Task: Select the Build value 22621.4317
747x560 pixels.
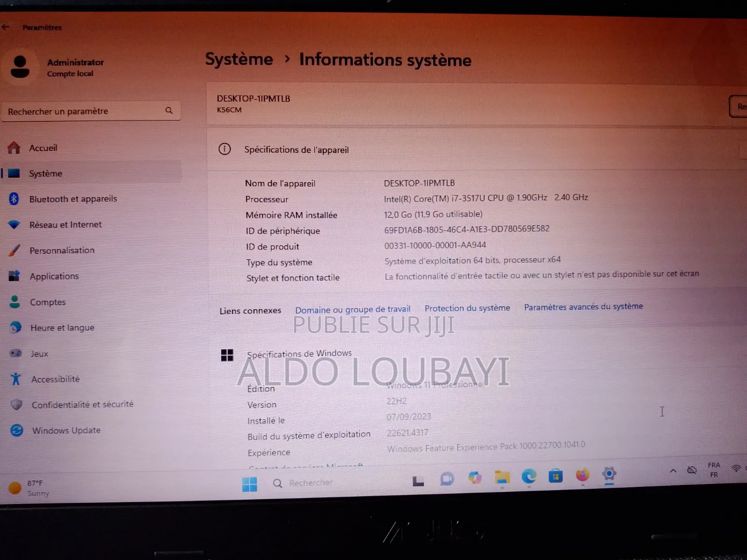Action: pos(407,433)
